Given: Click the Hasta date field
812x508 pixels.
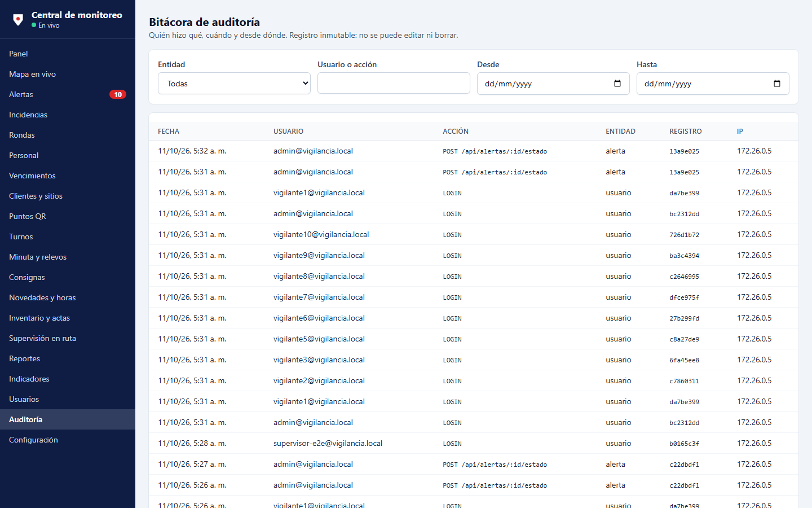Looking at the screenshot, I should [713, 84].
